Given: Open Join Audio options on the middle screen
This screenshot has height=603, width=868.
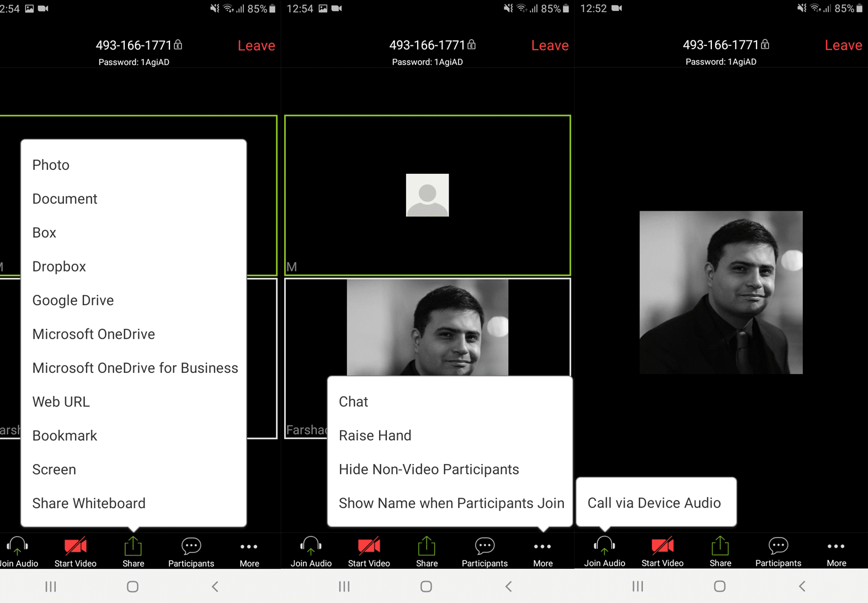Looking at the screenshot, I should point(311,551).
